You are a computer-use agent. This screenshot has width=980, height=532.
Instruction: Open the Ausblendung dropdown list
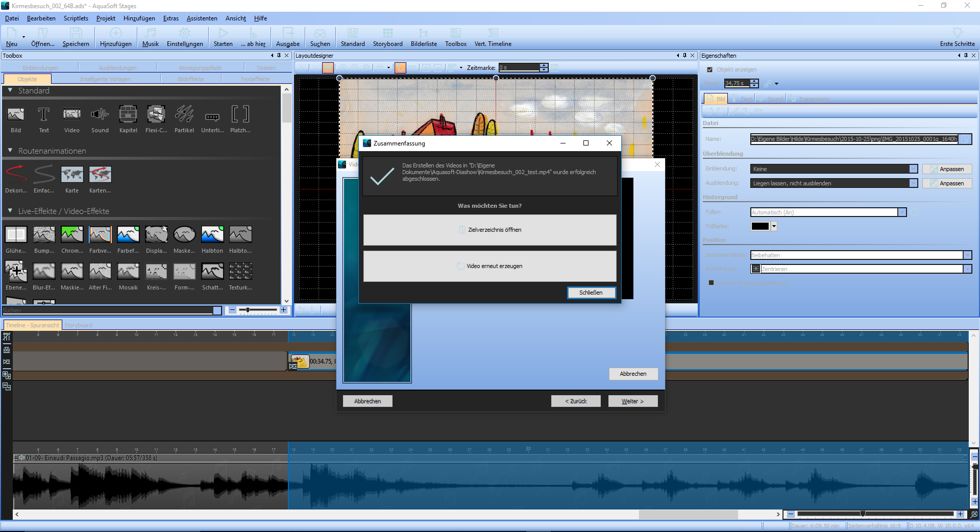click(x=913, y=183)
